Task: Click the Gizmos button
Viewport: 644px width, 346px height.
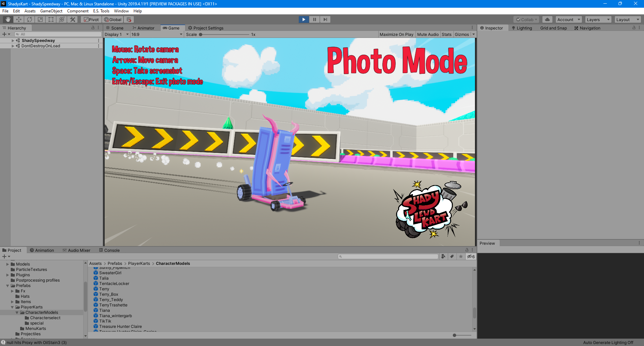Action: click(x=462, y=34)
